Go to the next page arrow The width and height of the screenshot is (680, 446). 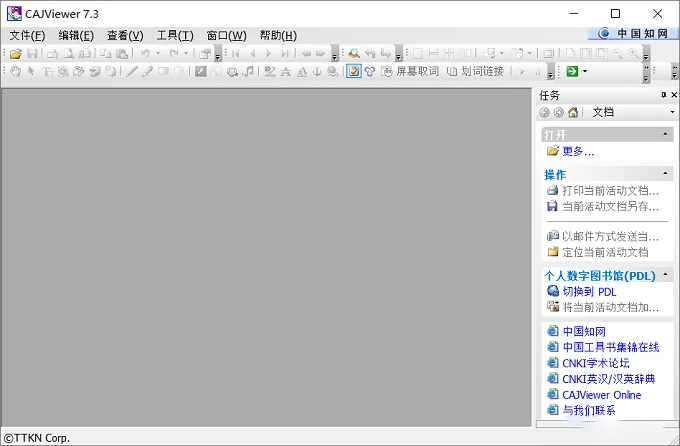pyautogui.click(x=269, y=54)
